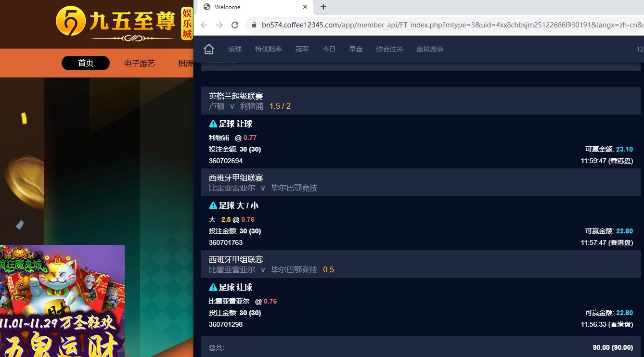Click warning icon beside 足球 大 / 小

click(x=213, y=206)
